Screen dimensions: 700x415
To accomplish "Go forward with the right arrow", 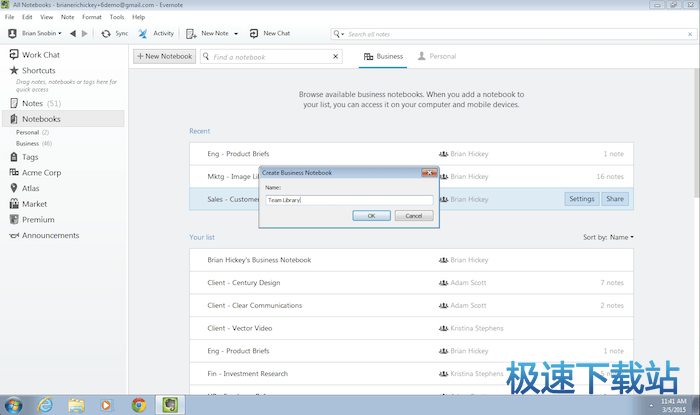I will click(x=84, y=33).
